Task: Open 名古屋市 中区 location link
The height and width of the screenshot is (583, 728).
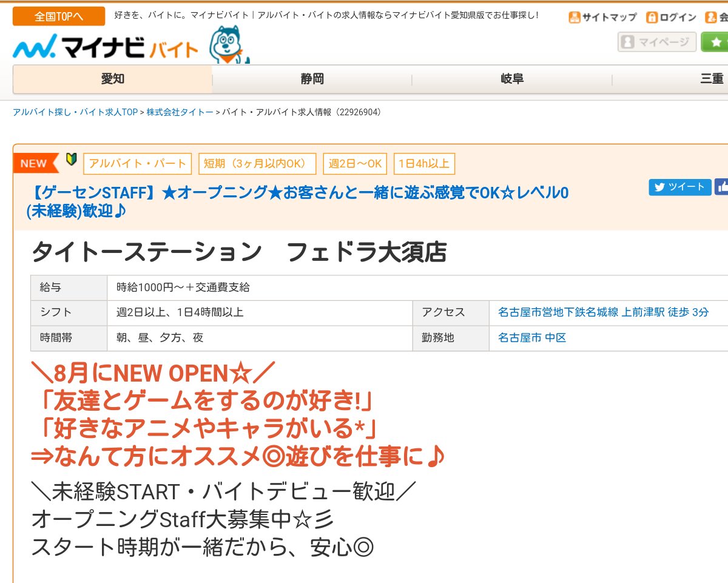Action: (532, 338)
